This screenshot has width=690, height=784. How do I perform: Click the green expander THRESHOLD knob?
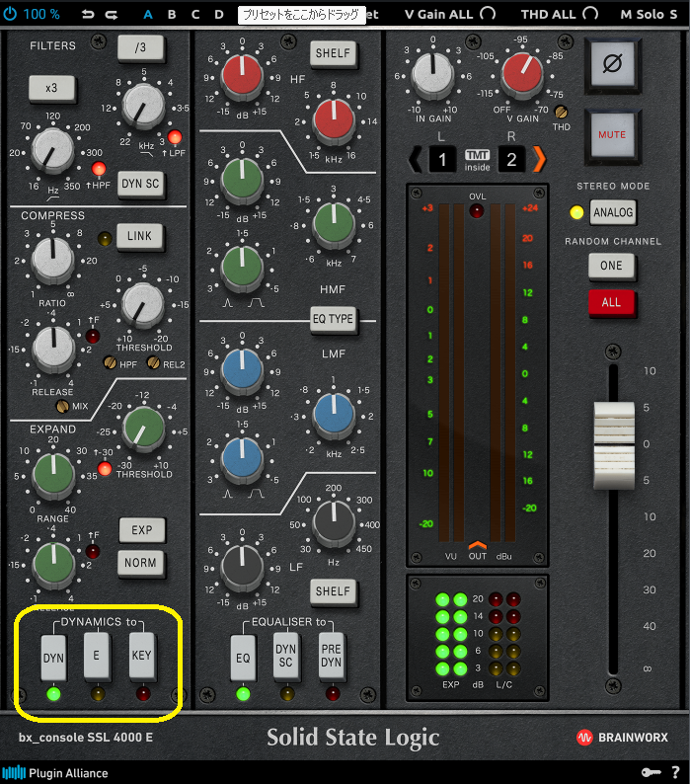pyautogui.click(x=144, y=428)
